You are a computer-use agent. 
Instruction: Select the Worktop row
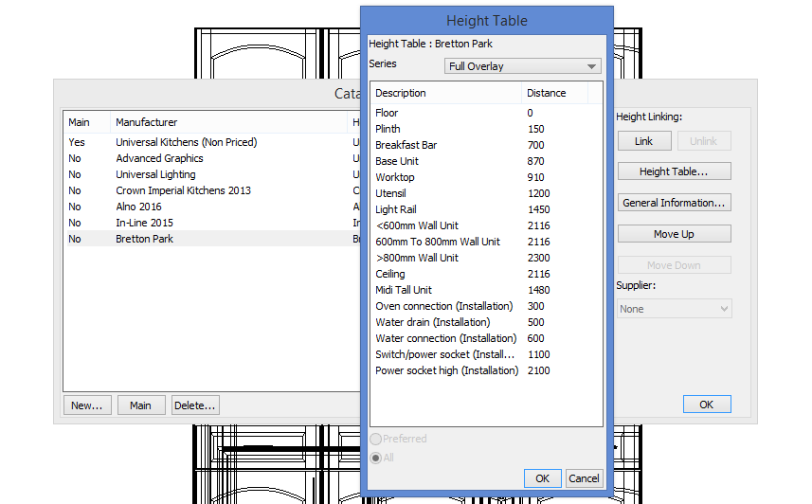click(x=486, y=177)
